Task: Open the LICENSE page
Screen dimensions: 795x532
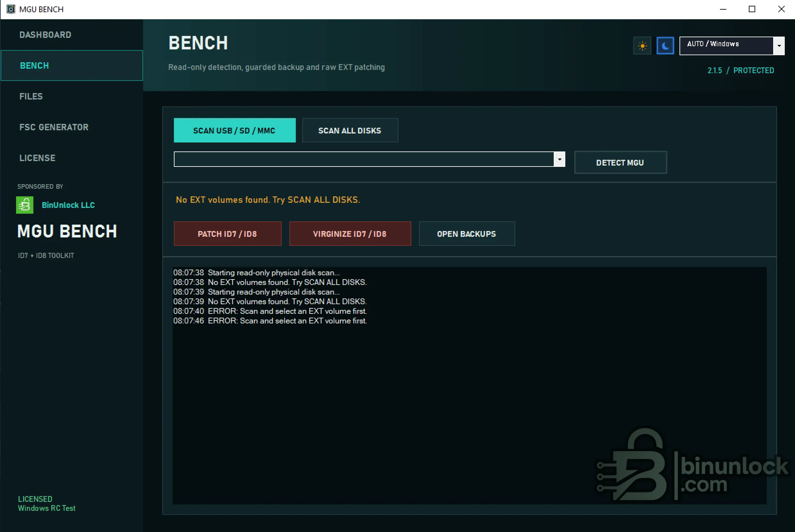Action: click(x=72, y=158)
